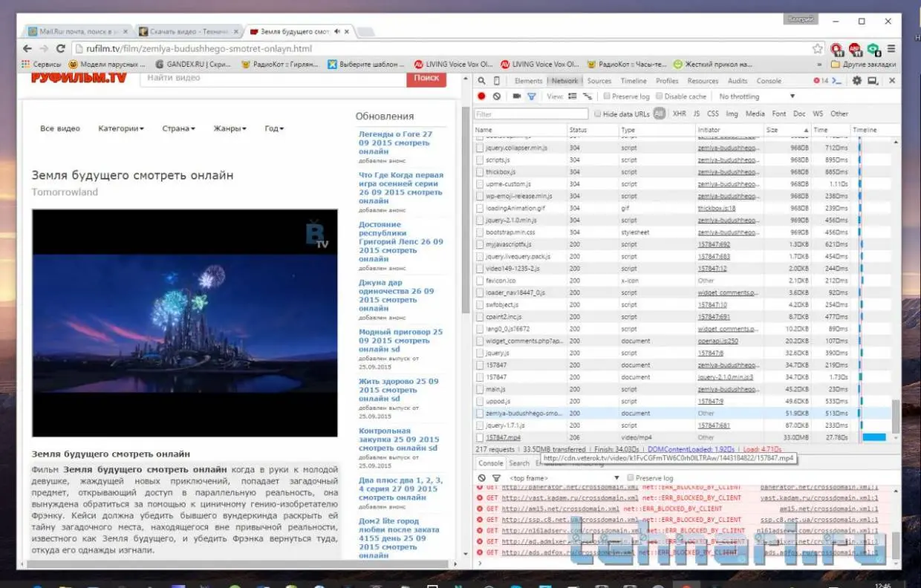Clear the network log

point(497,97)
